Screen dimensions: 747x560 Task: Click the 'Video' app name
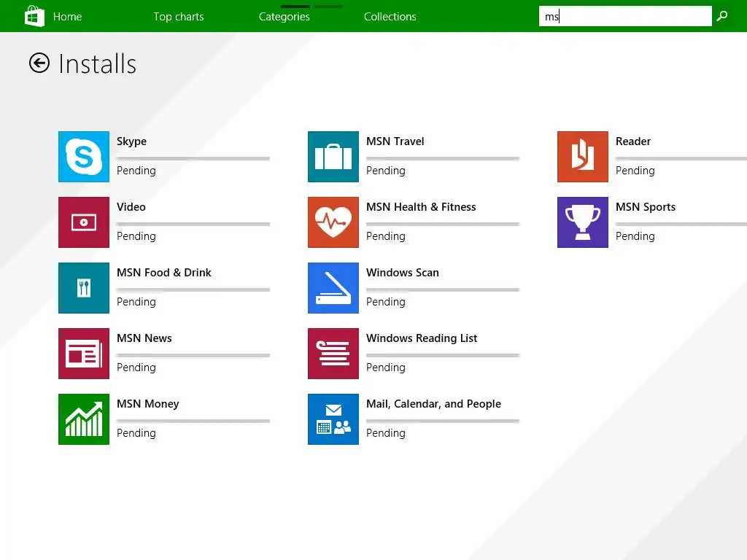131,207
